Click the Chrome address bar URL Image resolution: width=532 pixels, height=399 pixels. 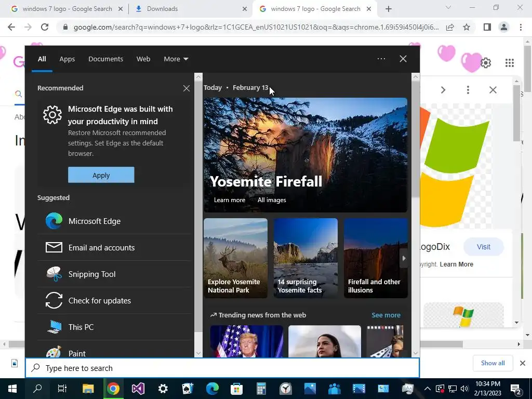(256, 27)
